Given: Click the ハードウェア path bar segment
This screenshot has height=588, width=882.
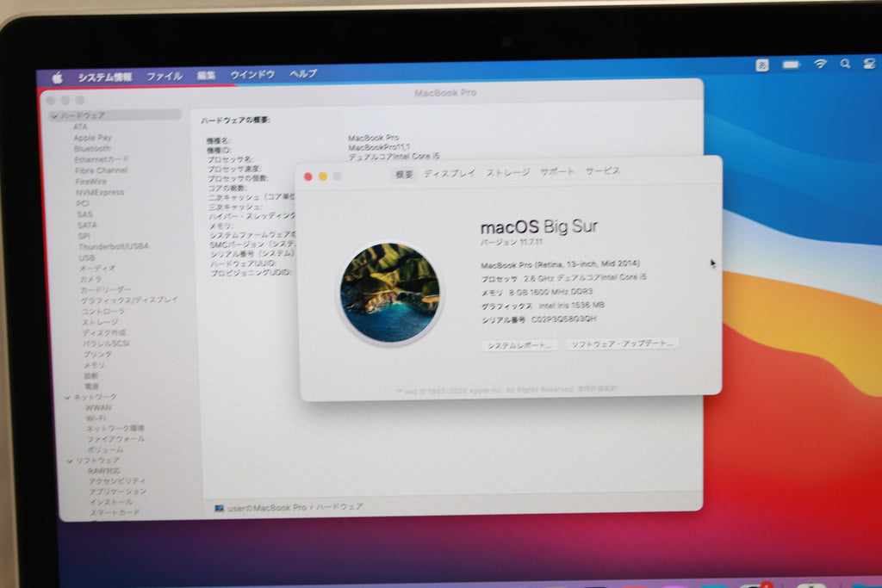Looking at the screenshot, I should coord(339,507).
